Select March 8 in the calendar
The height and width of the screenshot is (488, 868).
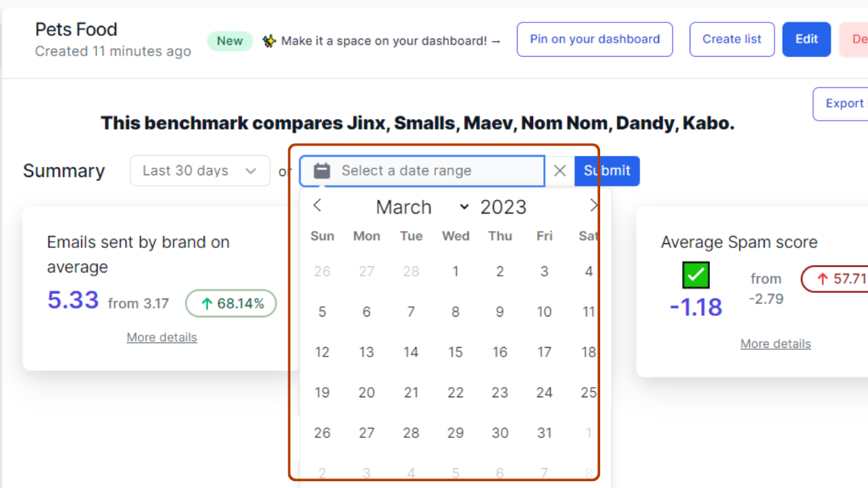click(456, 312)
